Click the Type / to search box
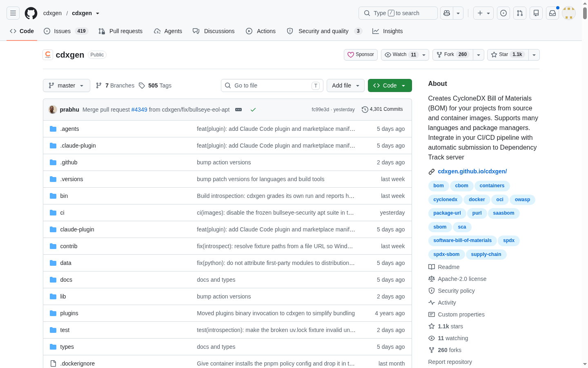This screenshot has width=588, height=368. [398, 13]
